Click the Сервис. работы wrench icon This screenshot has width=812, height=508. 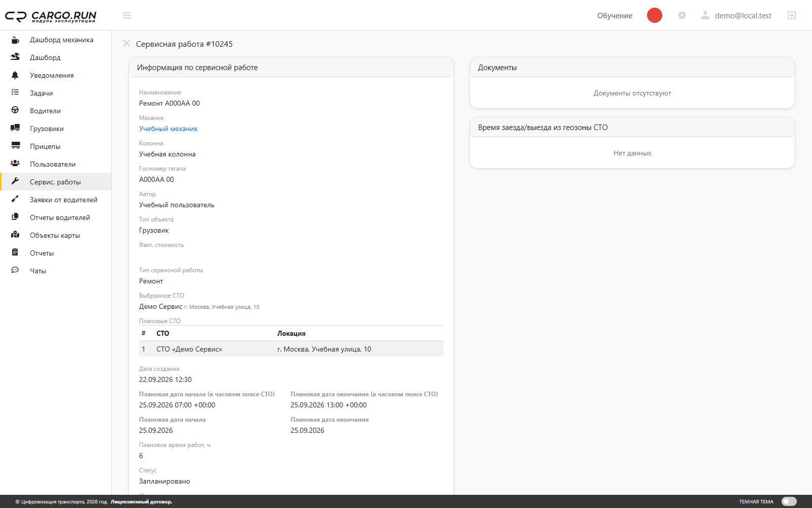[15, 182]
